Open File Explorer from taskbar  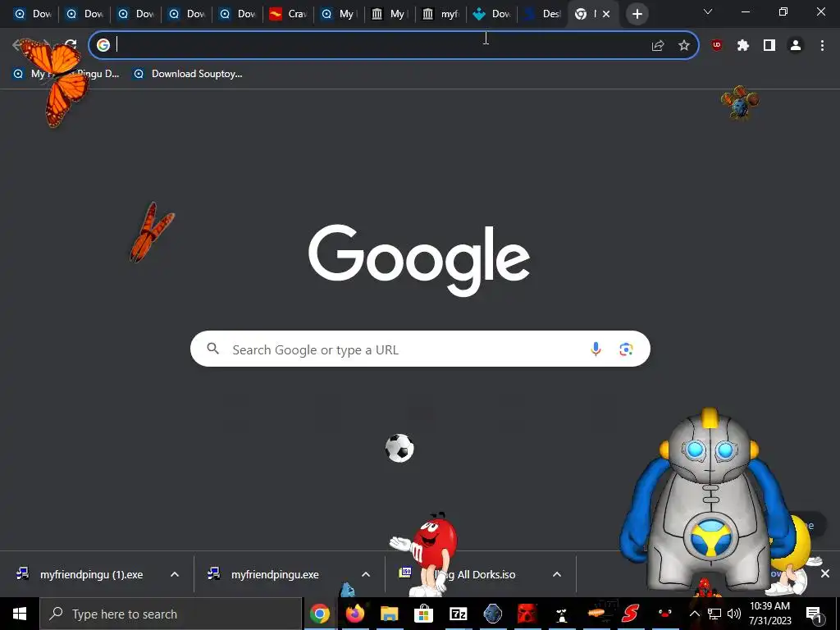(390, 614)
